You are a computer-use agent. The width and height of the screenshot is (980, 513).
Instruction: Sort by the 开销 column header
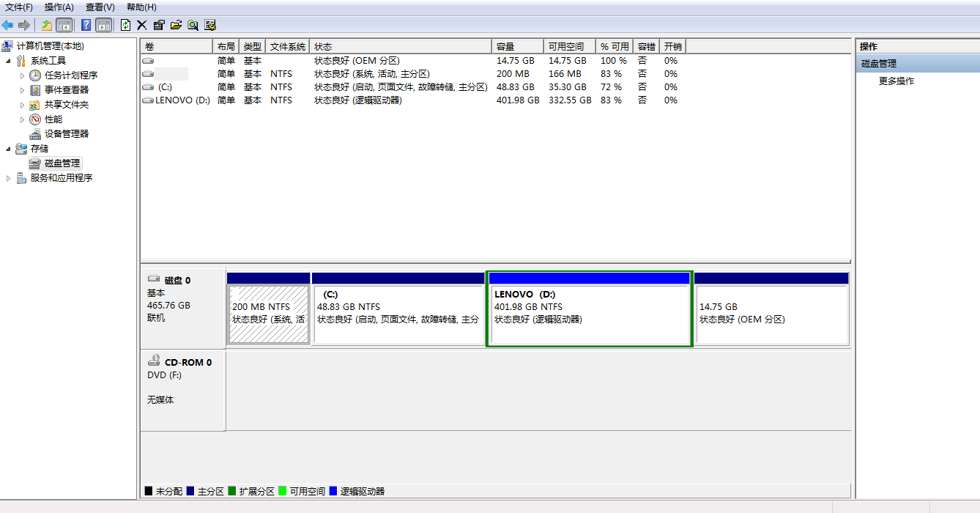[673, 46]
